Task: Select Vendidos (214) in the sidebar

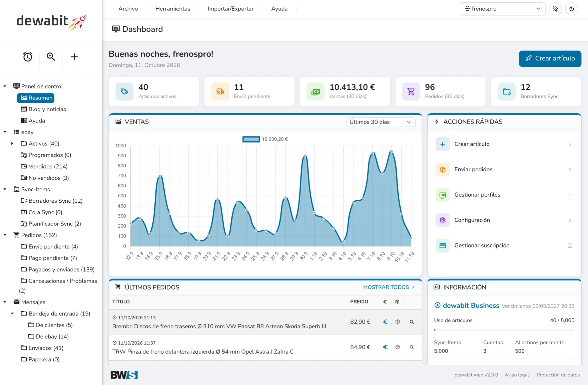Action: pyautogui.click(x=44, y=166)
